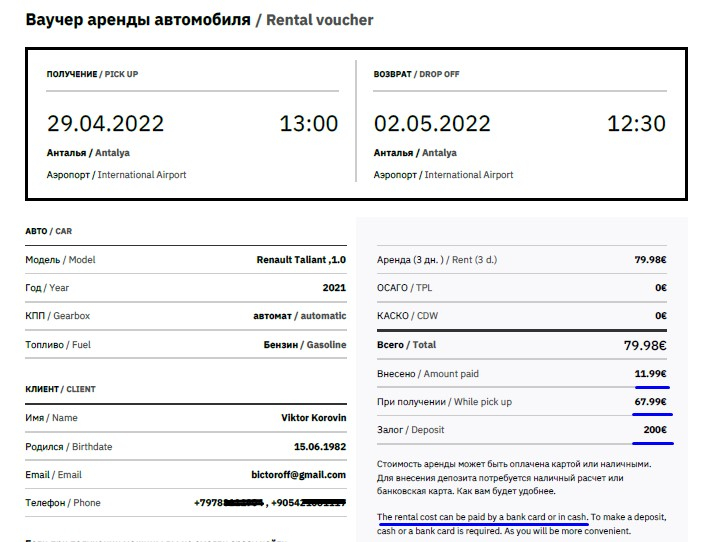
Task: Click the Total amount 79.98€
Action: (644, 346)
